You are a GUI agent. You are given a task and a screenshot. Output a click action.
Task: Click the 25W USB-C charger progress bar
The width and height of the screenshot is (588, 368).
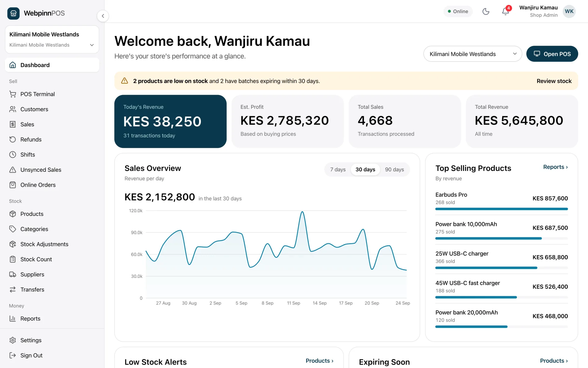[501, 268]
